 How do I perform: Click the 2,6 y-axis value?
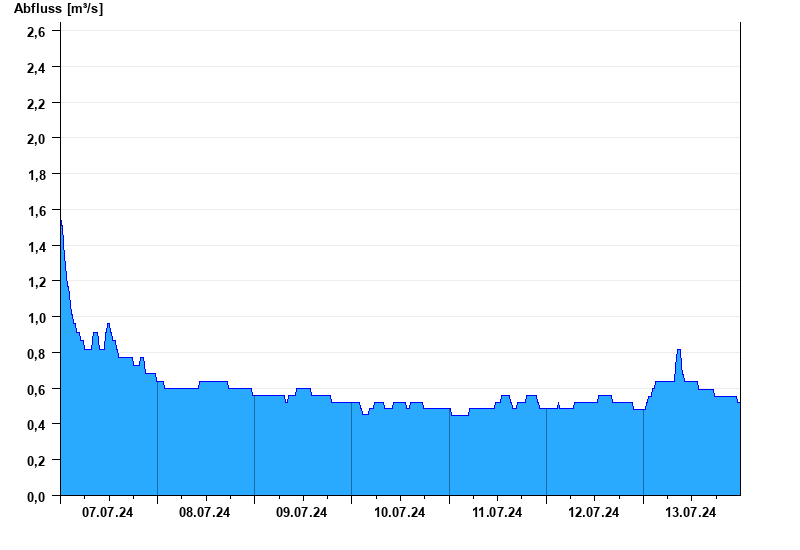36,32
